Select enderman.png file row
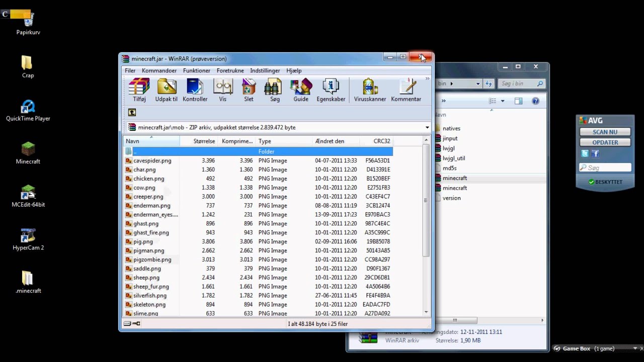The image size is (644, 362). pyautogui.click(x=258, y=206)
